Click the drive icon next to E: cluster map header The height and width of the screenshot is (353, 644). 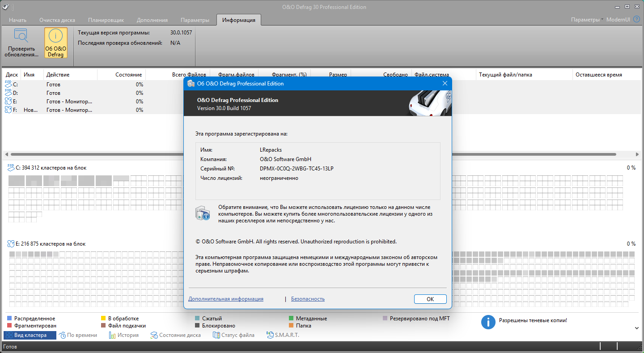click(11, 244)
